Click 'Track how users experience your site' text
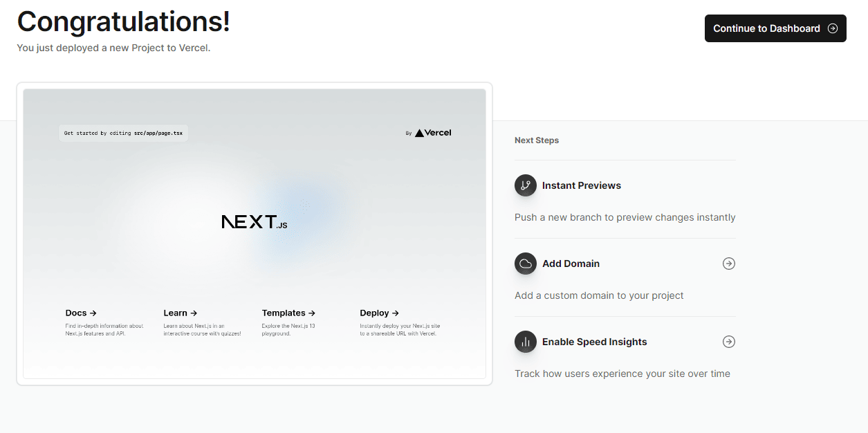868x433 pixels. tap(622, 374)
